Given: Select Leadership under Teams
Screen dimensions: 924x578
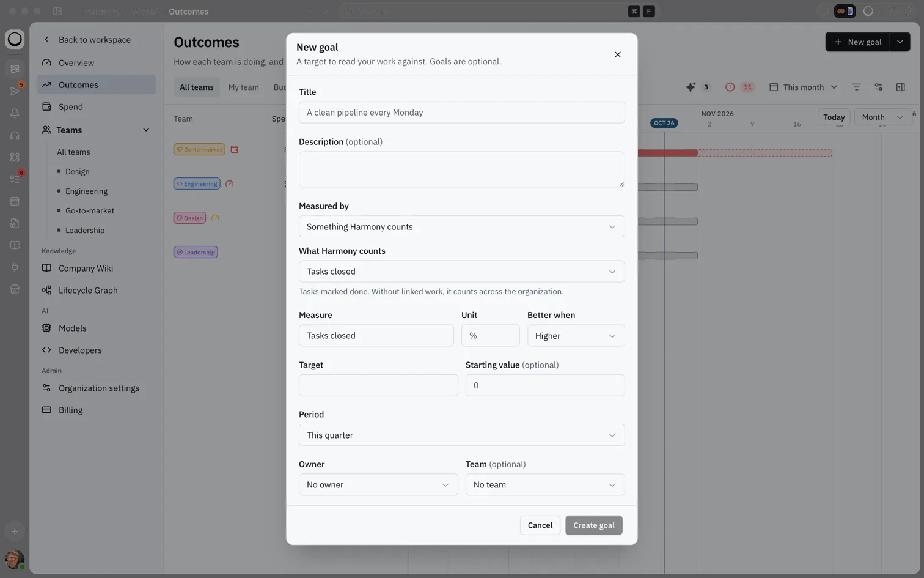Looking at the screenshot, I should pyautogui.click(x=85, y=230).
